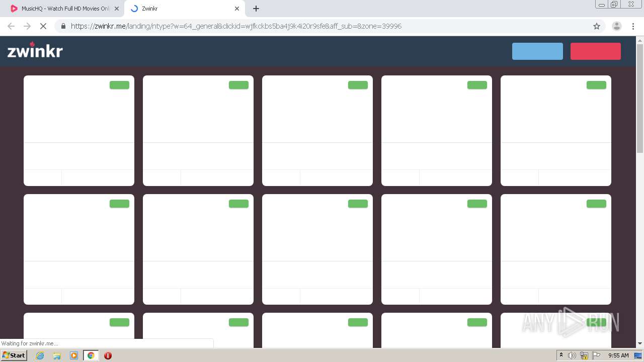Viewport: 644px width, 362px height.
Task: Stop loading the page
Action: point(43,26)
